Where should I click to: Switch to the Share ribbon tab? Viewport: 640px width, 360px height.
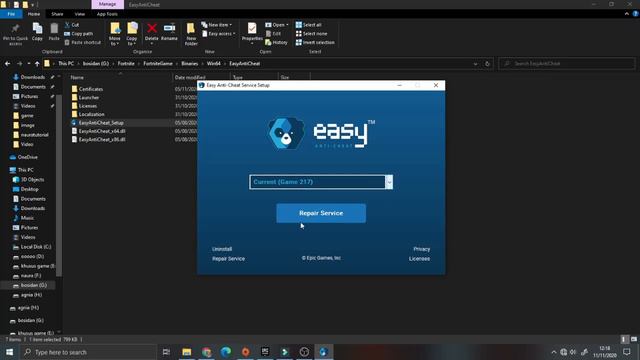57,14
